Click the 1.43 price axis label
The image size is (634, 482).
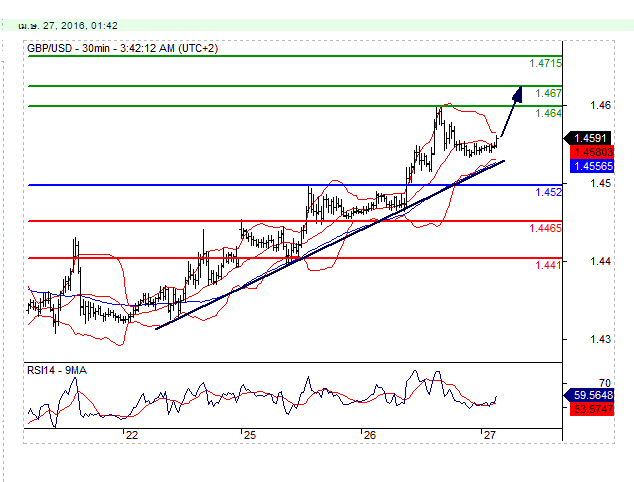(x=600, y=339)
